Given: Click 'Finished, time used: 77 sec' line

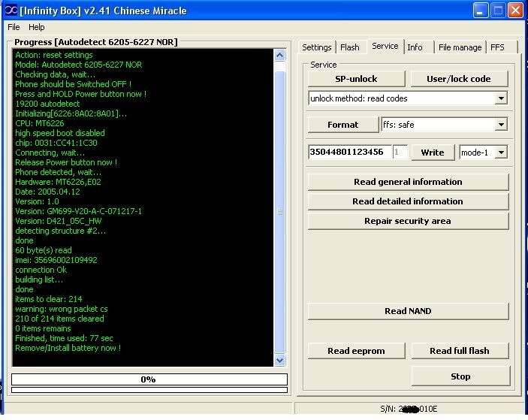Looking at the screenshot, I should click(64, 338).
